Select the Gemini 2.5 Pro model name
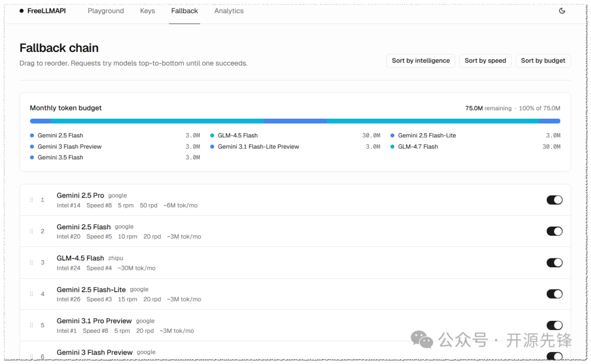This screenshot has height=364, width=591. click(80, 195)
